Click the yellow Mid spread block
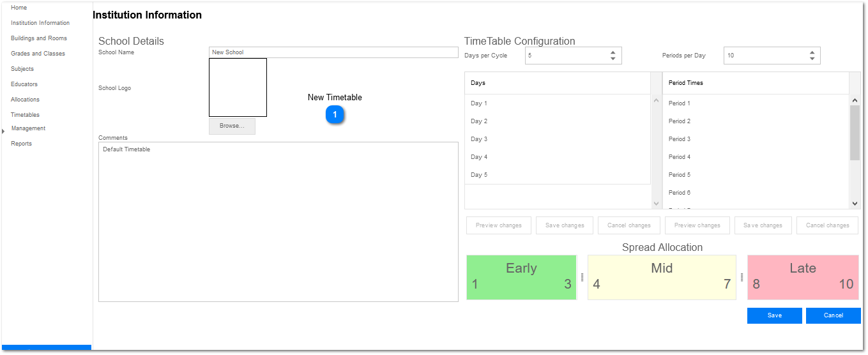 pyautogui.click(x=662, y=277)
